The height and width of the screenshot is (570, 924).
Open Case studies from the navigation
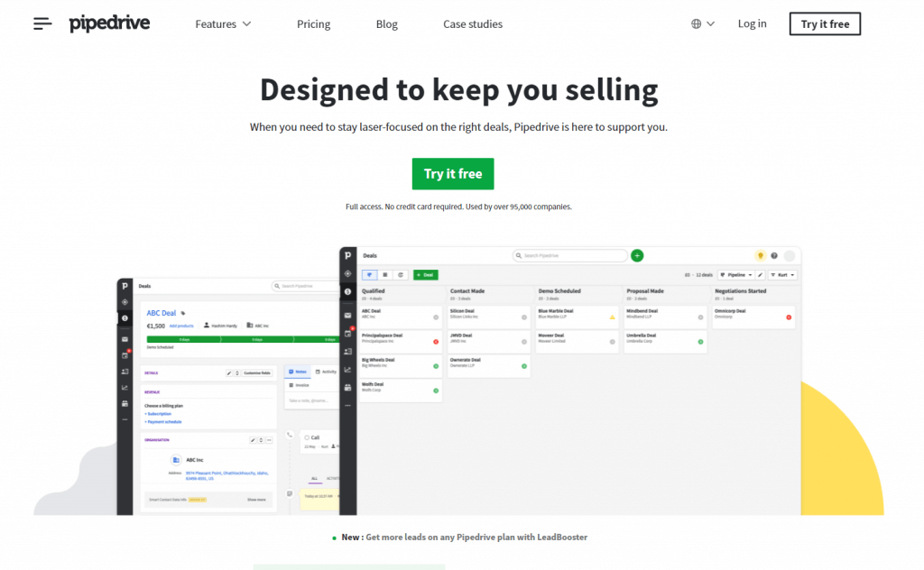pyautogui.click(x=473, y=24)
